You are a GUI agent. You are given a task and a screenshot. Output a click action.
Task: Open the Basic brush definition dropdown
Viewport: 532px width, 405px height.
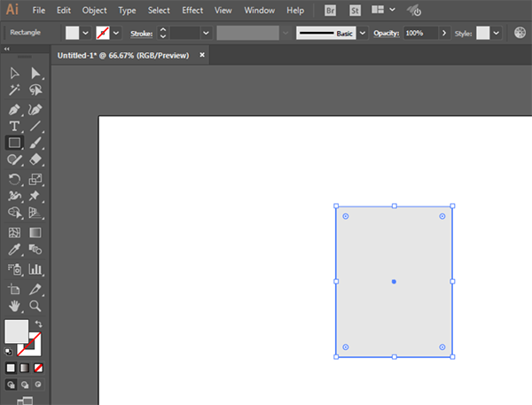pos(363,33)
